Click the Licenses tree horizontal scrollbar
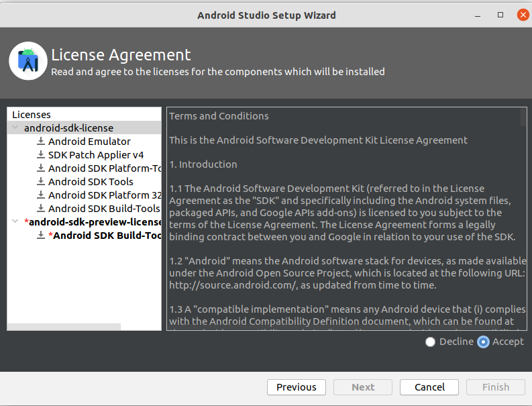The image size is (532, 406). click(64, 327)
